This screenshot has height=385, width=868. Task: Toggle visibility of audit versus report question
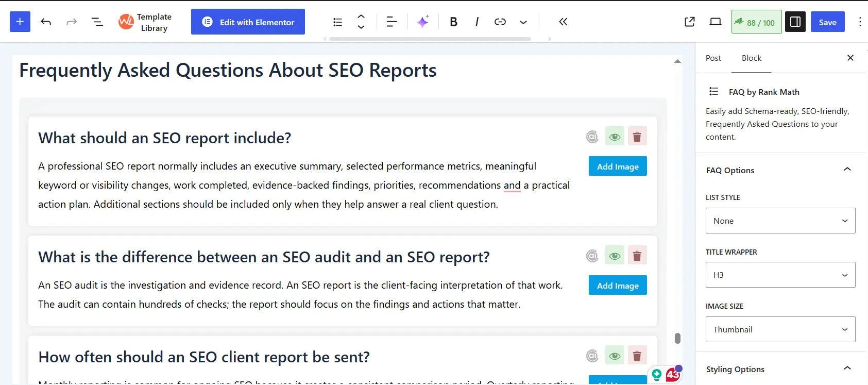coord(615,256)
